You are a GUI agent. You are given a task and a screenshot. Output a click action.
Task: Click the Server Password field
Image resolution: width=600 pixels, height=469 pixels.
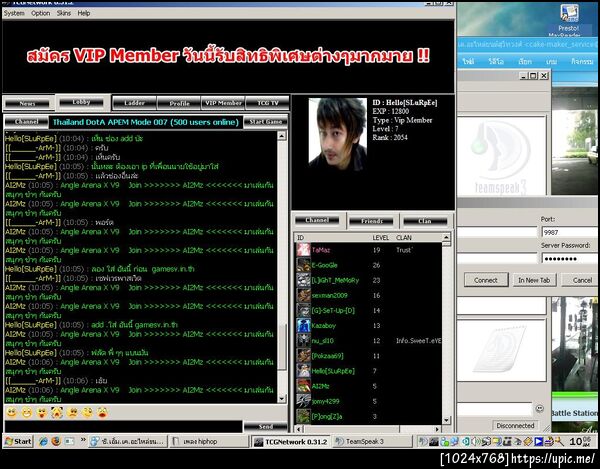click(570, 259)
